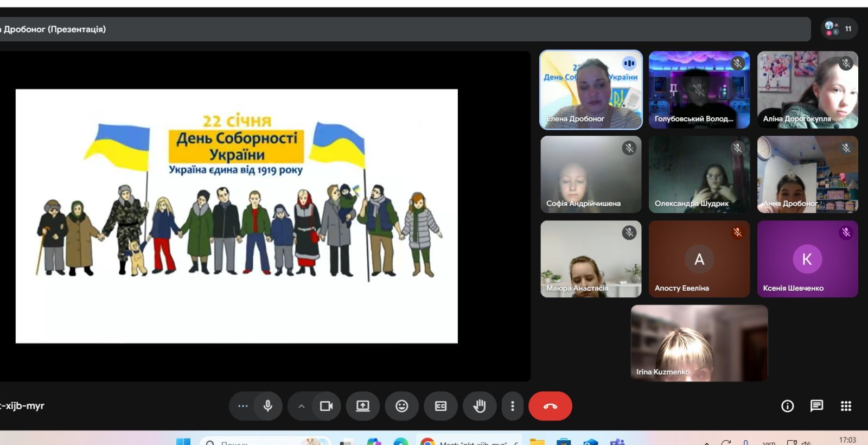Open more options vertical dots menu
The height and width of the screenshot is (445, 868).
click(x=512, y=406)
